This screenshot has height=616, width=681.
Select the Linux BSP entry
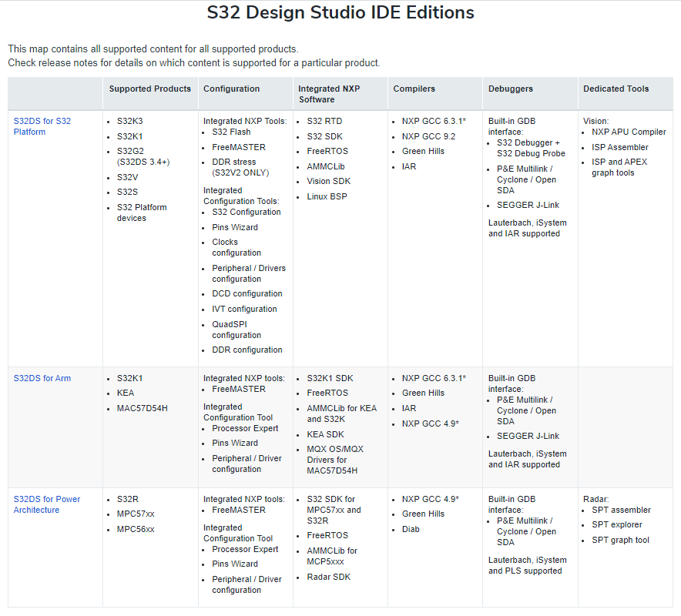[327, 196]
